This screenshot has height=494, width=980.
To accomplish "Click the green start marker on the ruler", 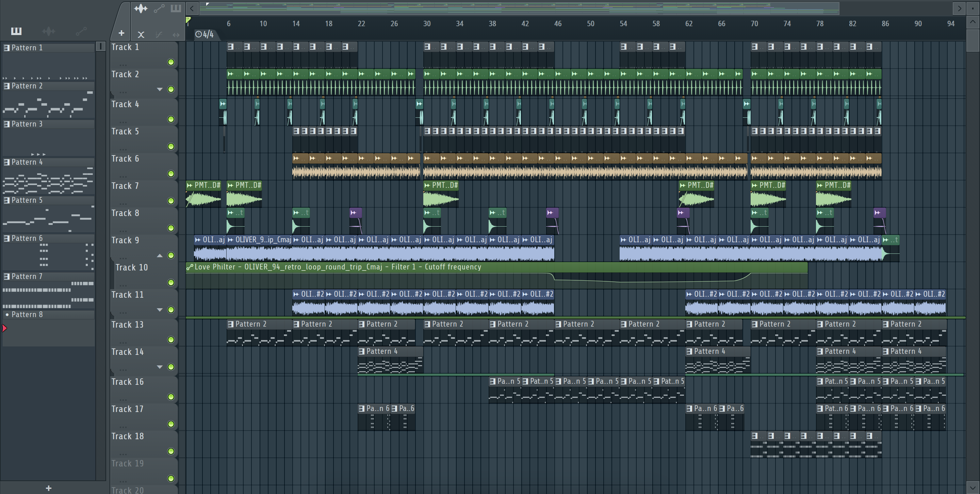I will tap(188, 19).
